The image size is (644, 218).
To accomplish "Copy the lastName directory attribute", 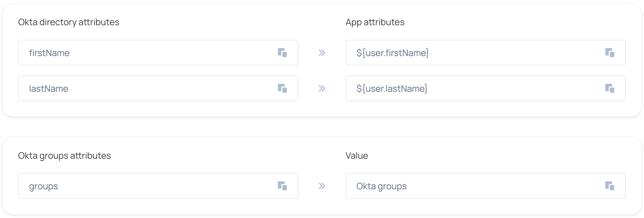I will pyautogui.click(x=282, y=88).
